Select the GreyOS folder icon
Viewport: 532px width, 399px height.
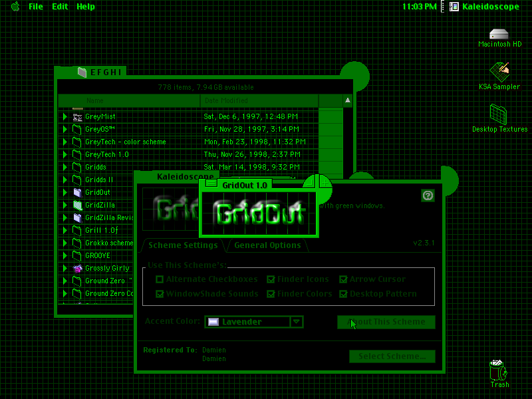tap(77, 130)
